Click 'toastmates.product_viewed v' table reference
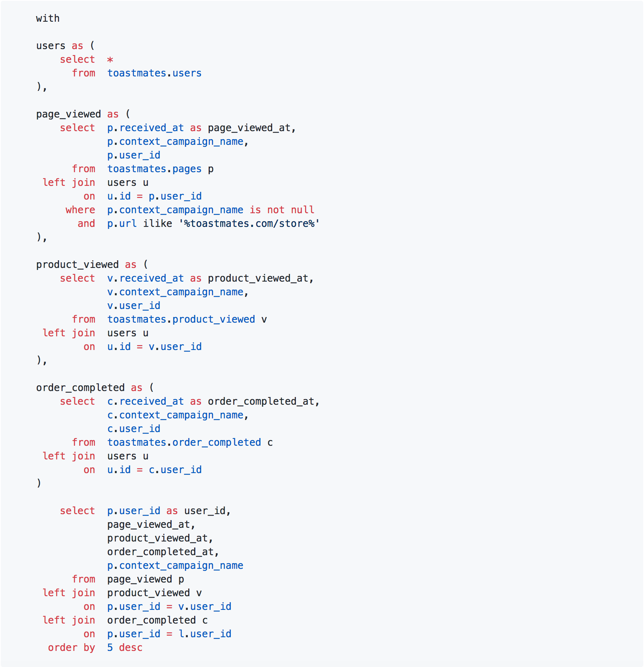 [x=187, y=319]
